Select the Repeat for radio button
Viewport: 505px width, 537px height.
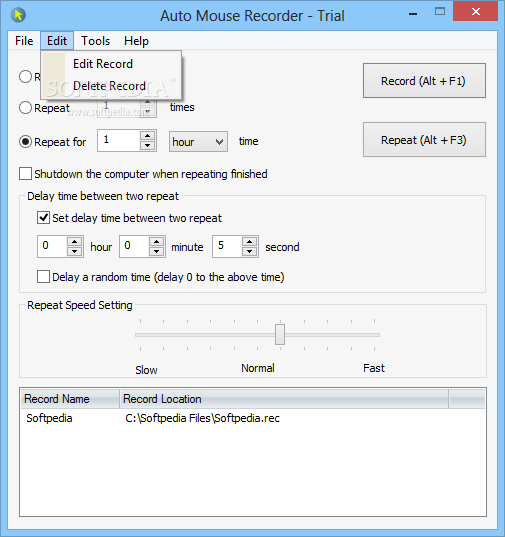coord(26,141)
